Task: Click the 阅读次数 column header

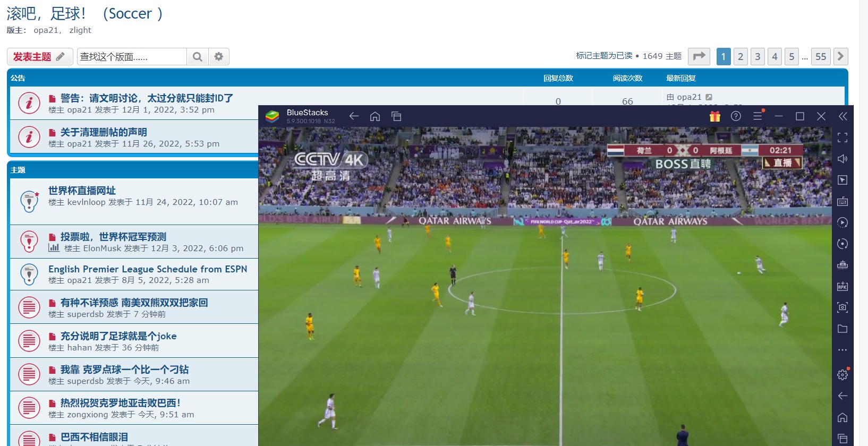Action: point(627,78)
